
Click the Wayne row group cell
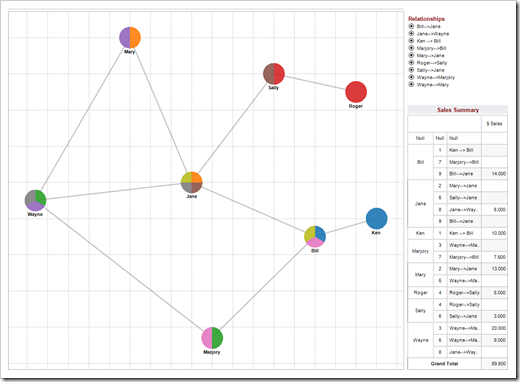[420, 340]
